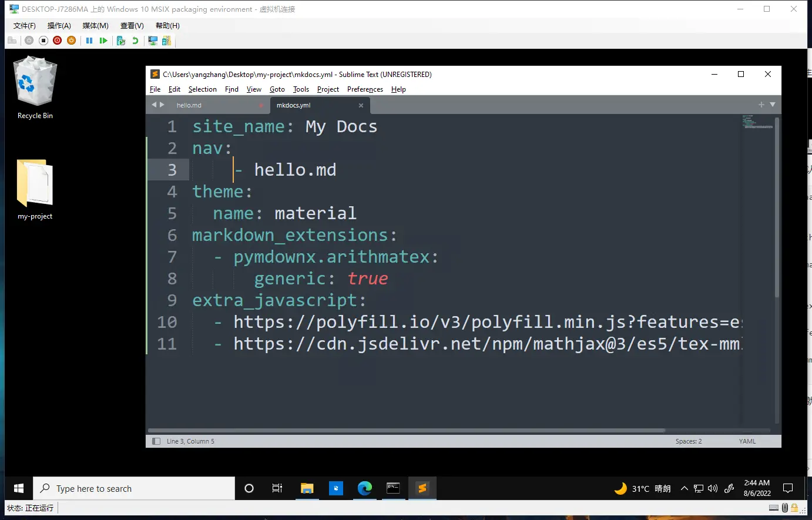Image resolution: width=812 pixels, height=520 pixels.
Task: Open the tab list dropdown arrow
Action: 773,105
